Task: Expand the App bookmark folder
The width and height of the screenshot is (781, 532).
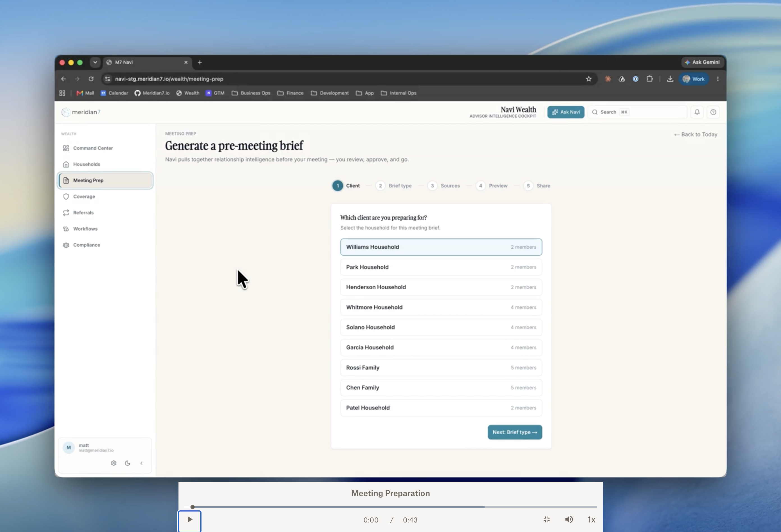Action: (365, 93)
